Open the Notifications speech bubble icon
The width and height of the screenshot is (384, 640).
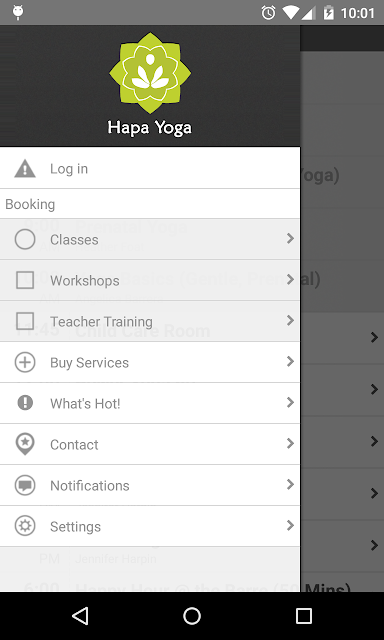pyautogui.click(x=25, y=485)
